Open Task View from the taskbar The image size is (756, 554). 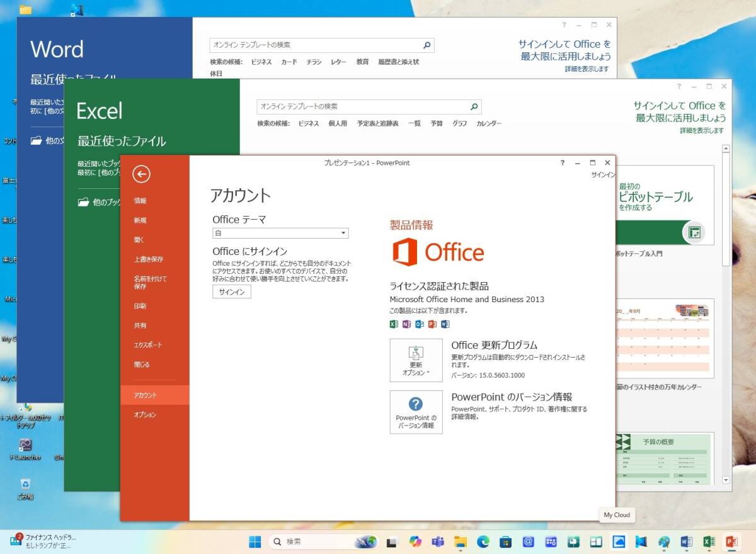pos(392,541)
